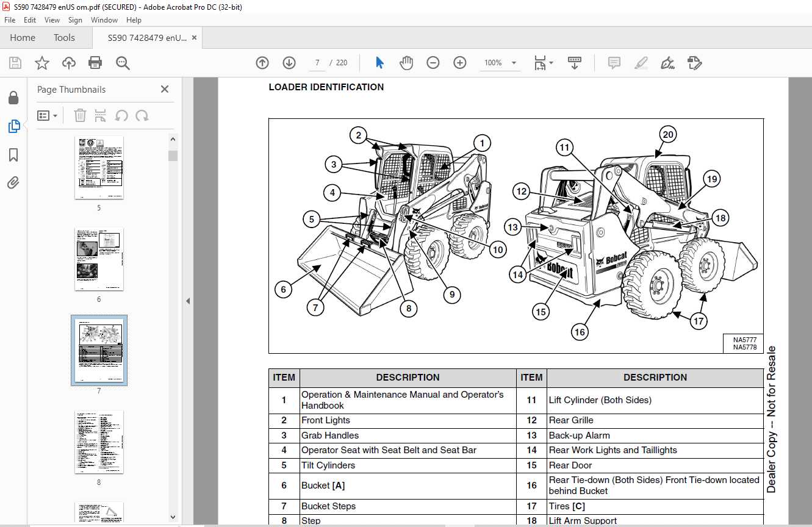The width and height of the screenshot is (812, 527).
Task: Open the Edit menu
Action: coord(30,20)
